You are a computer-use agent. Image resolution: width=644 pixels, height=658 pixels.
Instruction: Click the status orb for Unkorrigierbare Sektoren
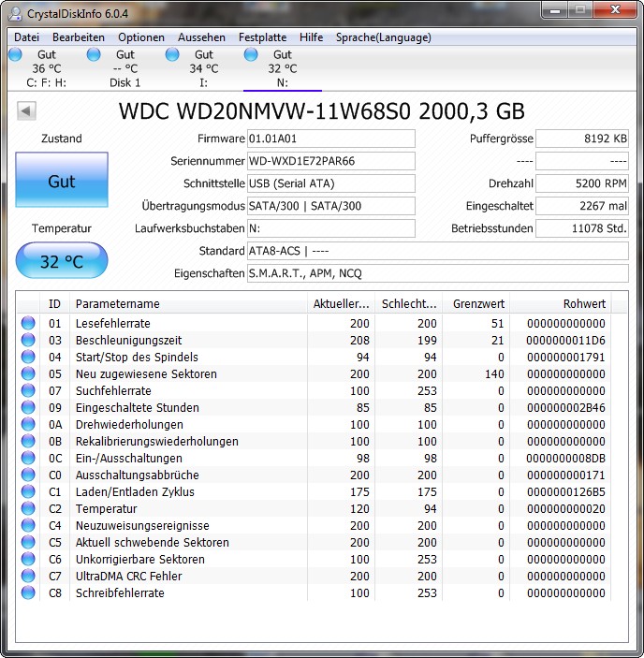tap(28, 559)
